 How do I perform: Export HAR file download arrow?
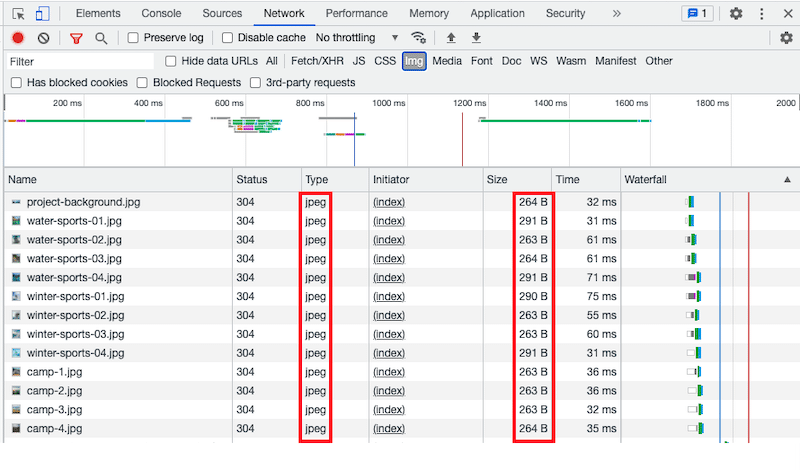pos(476,38)
